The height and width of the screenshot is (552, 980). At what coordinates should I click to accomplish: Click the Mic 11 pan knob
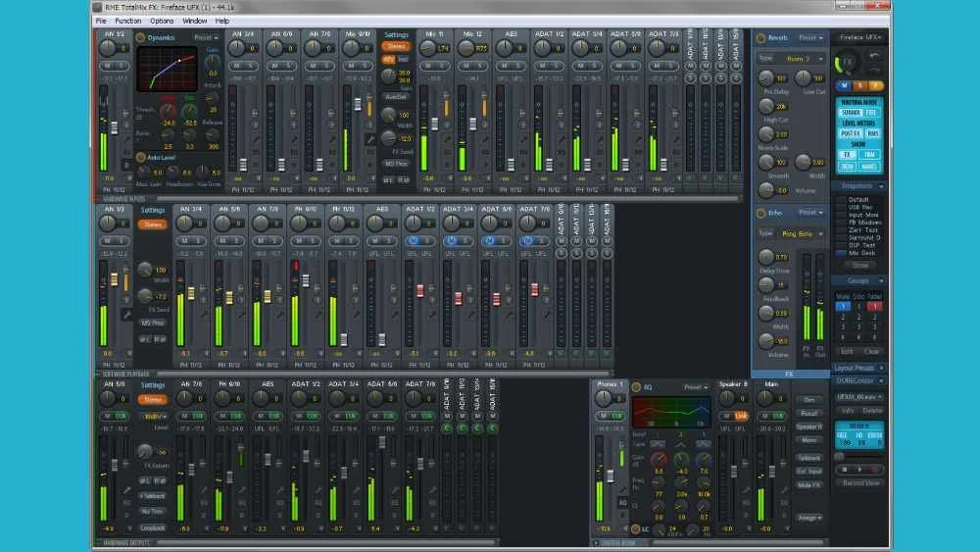click(x=427, y=48)
